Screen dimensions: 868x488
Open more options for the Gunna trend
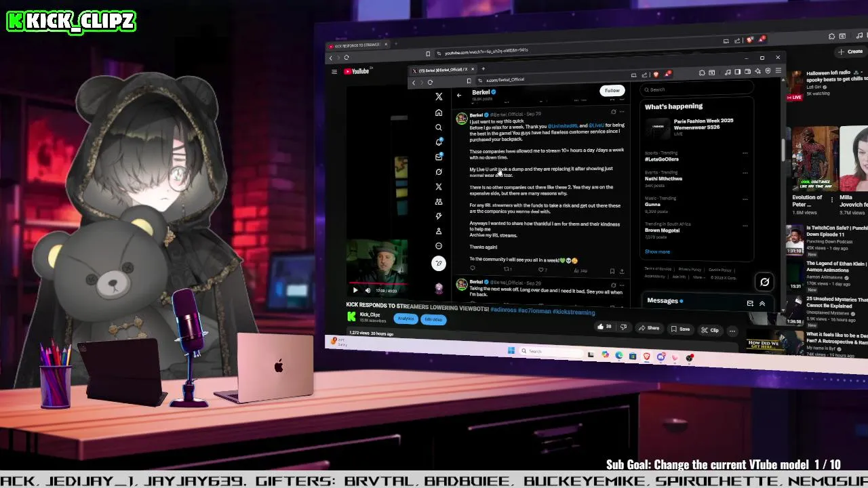coord(745,199)
